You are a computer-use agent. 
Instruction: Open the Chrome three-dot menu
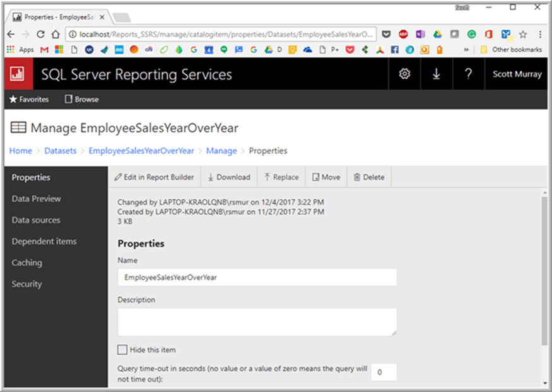click(x=540, y=34)
